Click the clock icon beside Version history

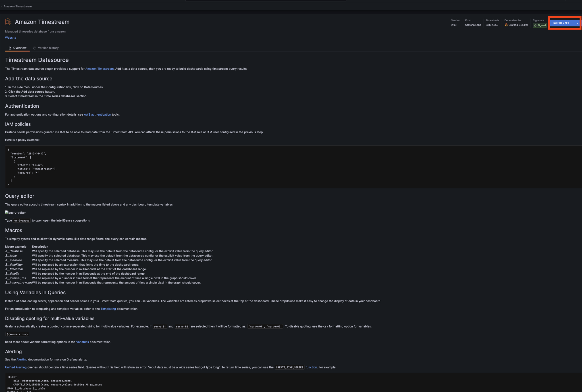pyautogui.click(x=35, y=48)
